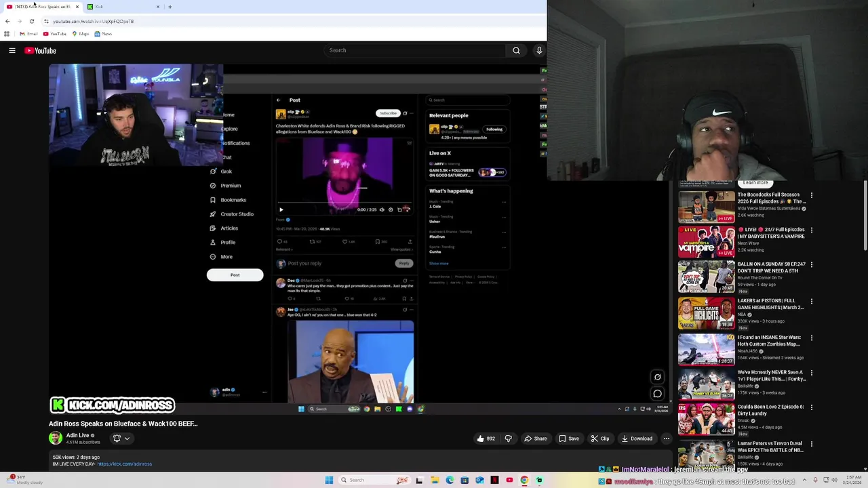Click the white Post button in X sidebar

(x=235, y=274)
